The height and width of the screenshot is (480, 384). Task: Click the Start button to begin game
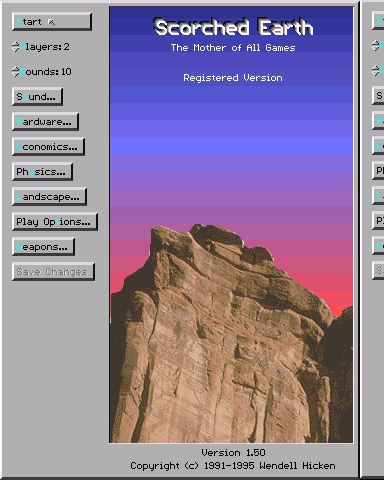pyautogui.click(x=52, y=22)
